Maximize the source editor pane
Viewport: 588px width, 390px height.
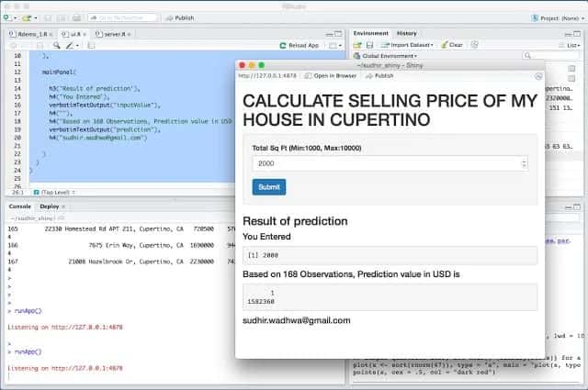pyautogui.click(x=338, y=34)
